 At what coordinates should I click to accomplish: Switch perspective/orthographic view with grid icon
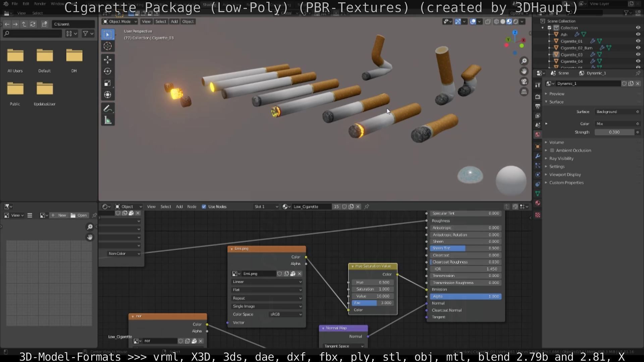point(524,92)
